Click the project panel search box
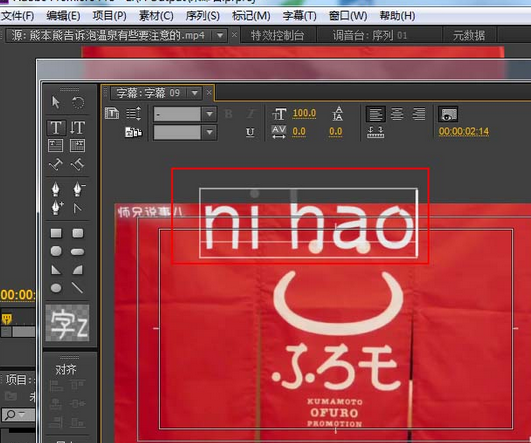This screenshot has height=443, width=531. (x=18, y=414)
